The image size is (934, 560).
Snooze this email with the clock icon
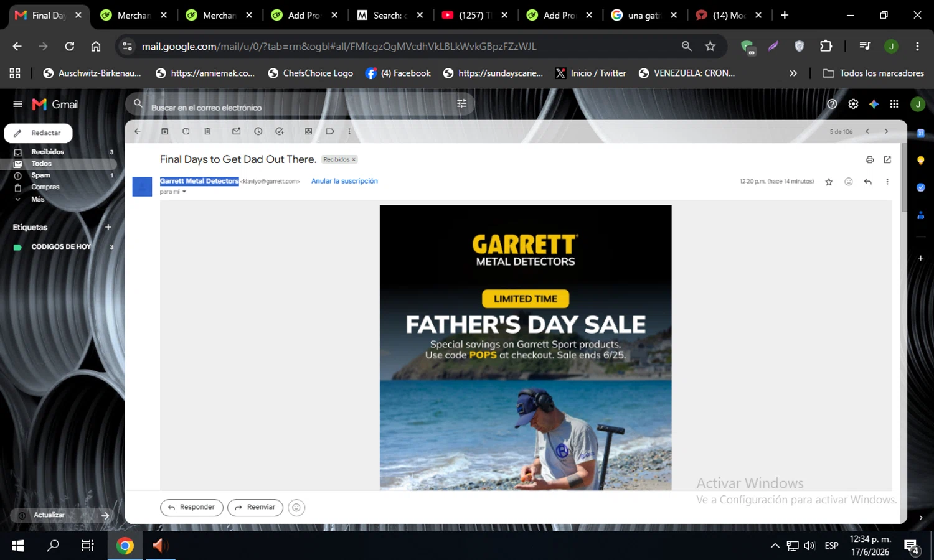(x=258, y=131)
